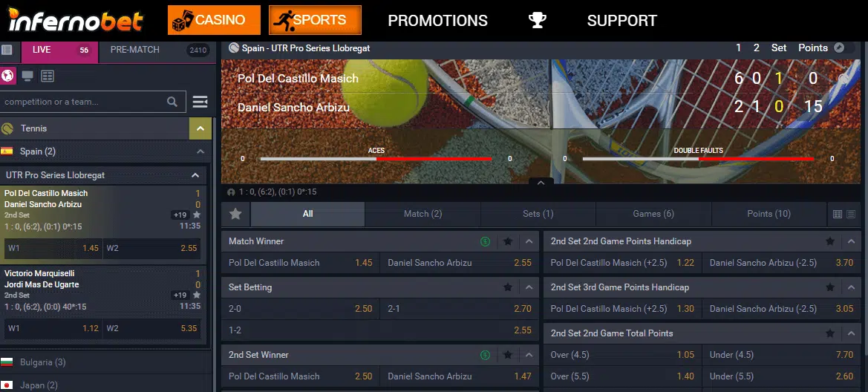Screen dimensions: 868x392
Task: Switch markets to single-column list layout icon
Action: click(851, 215)
